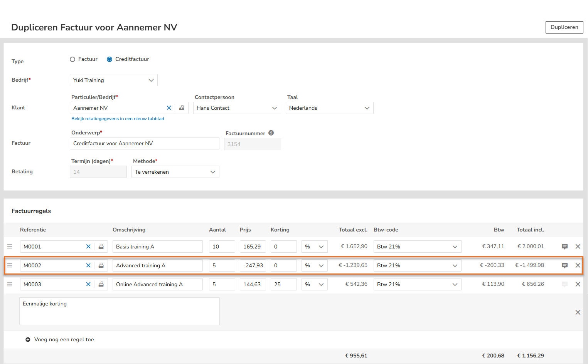
Task: Clear the Aannemer NV customer field
Action: click(169, 108)
